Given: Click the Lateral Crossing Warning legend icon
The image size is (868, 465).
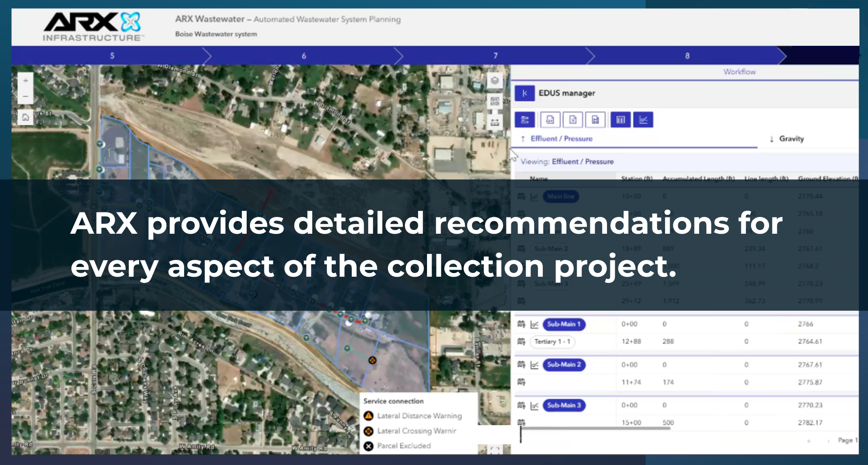Looking at the screenshot, I should pos(369,431).
